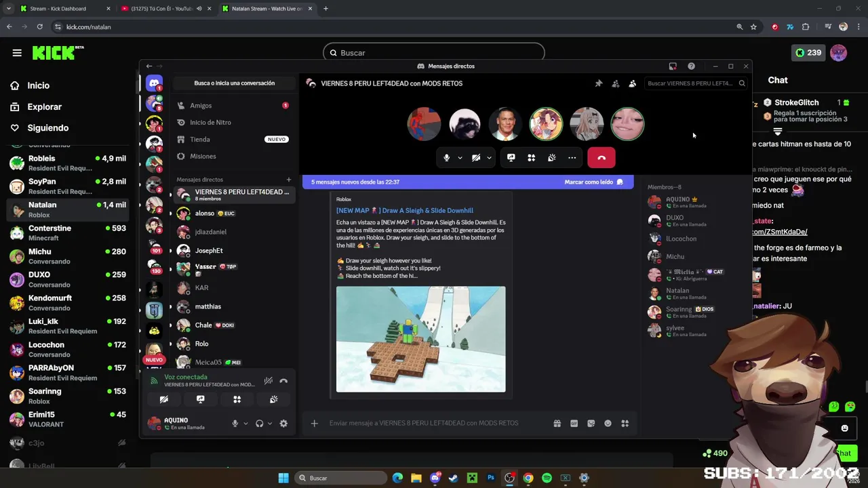Toggle camera button in voice panel
This screenshot has width=868, height=488.
[x=164, y=400]
